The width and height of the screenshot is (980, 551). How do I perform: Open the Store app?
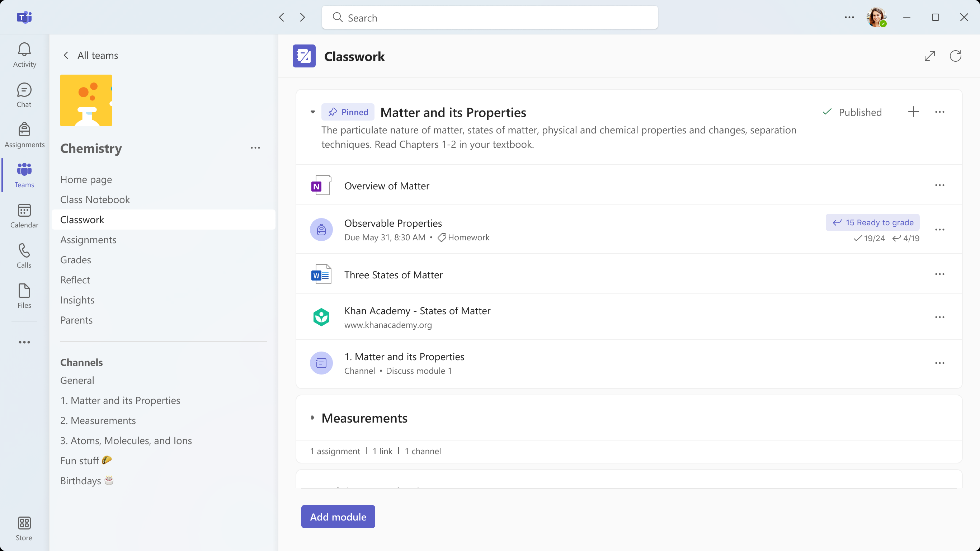click(24, 528)
